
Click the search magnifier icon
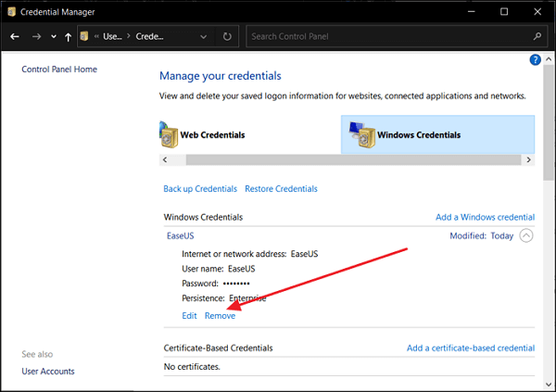(x=538, y=37)
